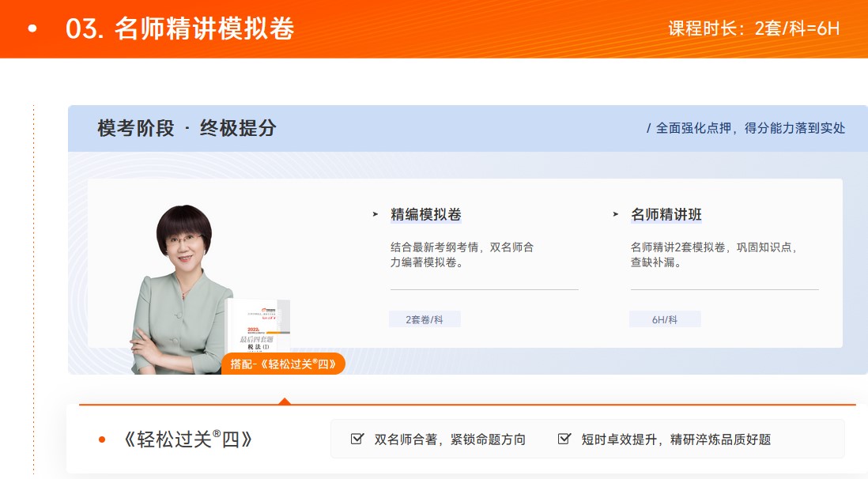Click the arrow icon before 精编模拟卷
The image size is (868, 479).
point(375,213)
